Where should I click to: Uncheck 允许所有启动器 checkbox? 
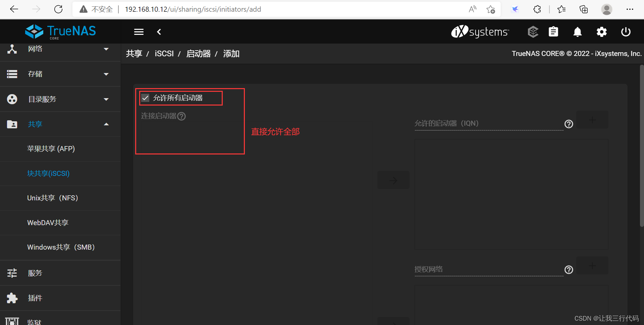145,98
